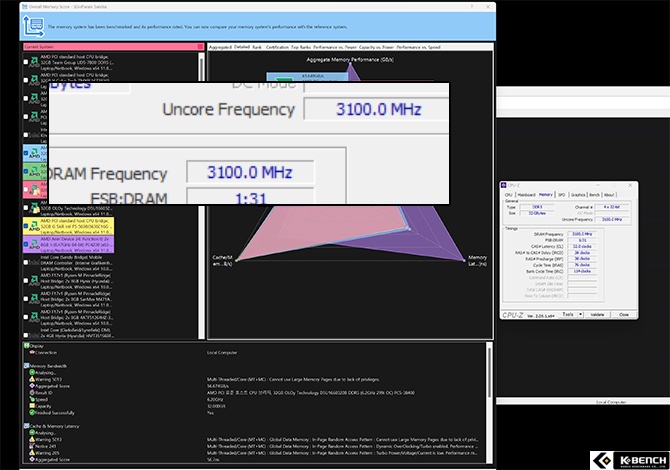Tick checkbox for OLOy Technology system

(26, 208)
